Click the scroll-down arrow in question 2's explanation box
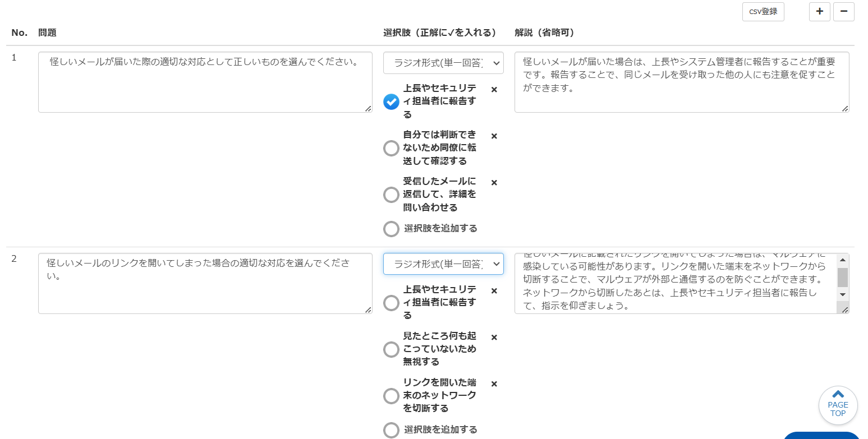Viewport: 868px width, 439px height. point(842,294)
